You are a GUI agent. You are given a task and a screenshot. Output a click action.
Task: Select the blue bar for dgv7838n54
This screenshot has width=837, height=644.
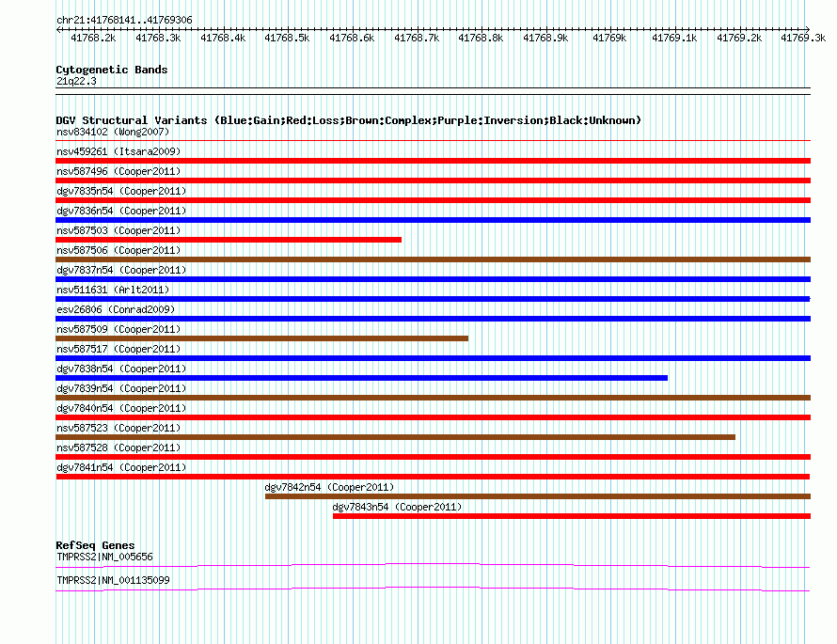pyautogui.click(x=361, y=378)
